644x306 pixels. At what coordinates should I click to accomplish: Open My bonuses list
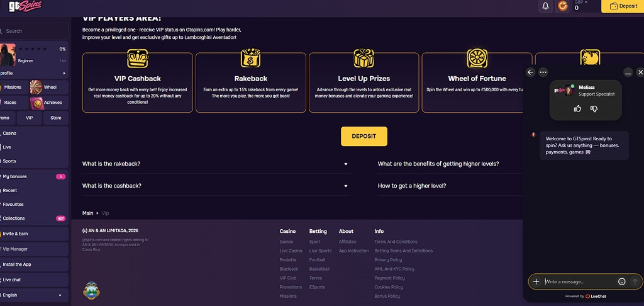(x=34, y=176)
